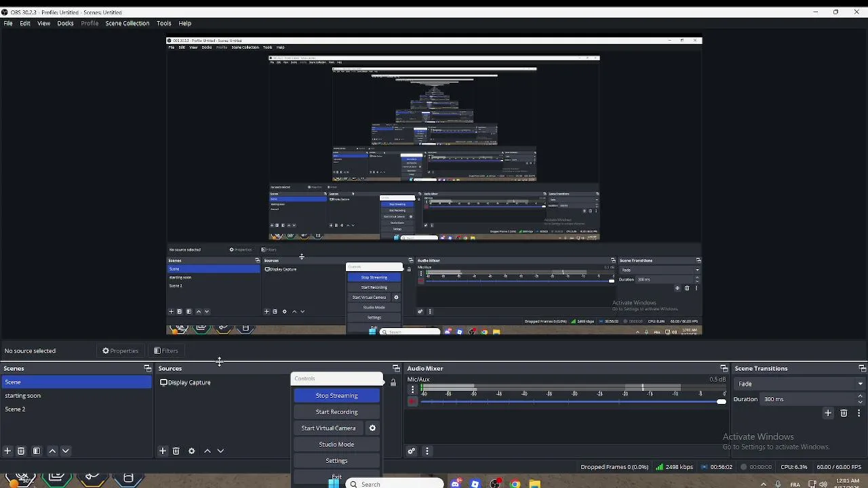Float the Scene Transitions dock with its pop-out icon
The image size is (868, 488).
[862, 369]
